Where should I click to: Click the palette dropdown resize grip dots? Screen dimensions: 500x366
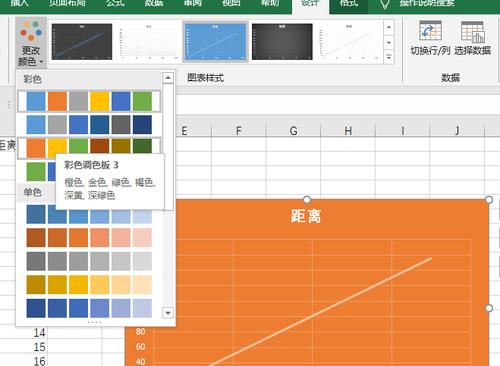[94, 322]
